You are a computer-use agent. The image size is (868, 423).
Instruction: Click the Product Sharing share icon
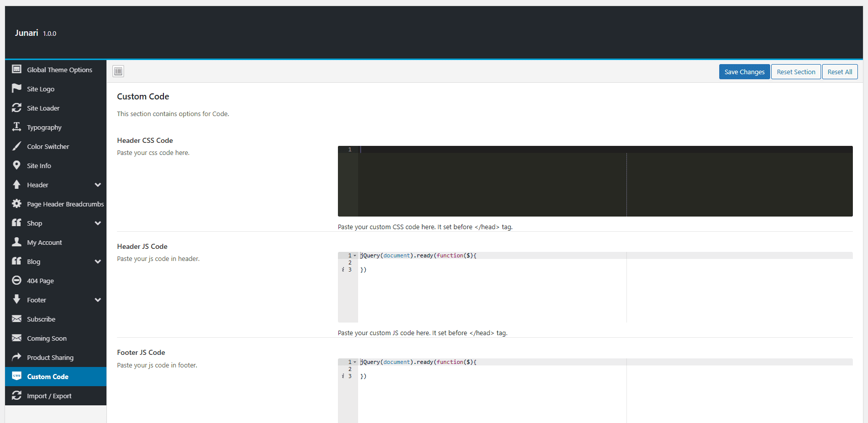pos(17,357)
